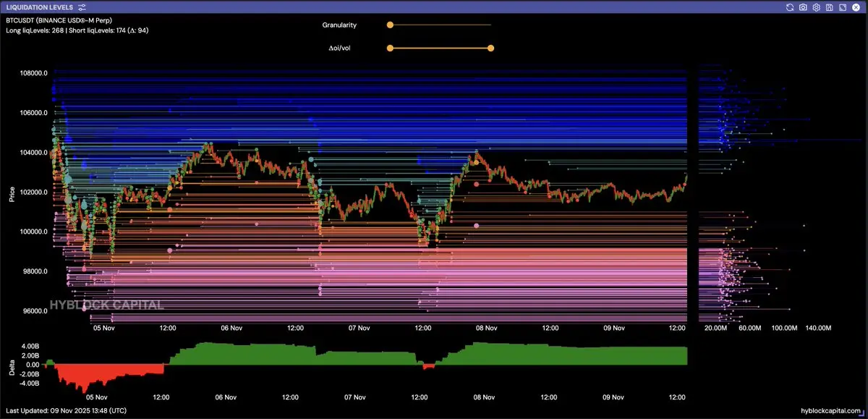Close the Liquidation Levels panel
Screen dimensions: 868x419
point(855,7)
